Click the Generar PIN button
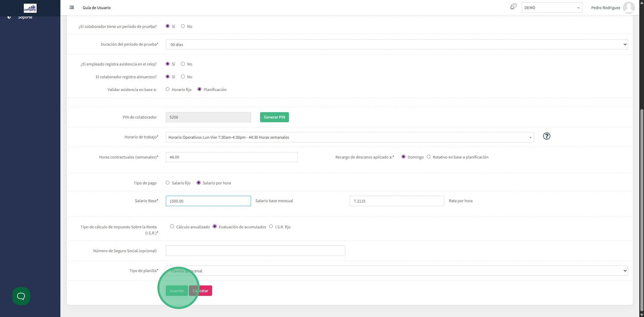Viewport: 644px width, 317px height. tap(274, 117)
